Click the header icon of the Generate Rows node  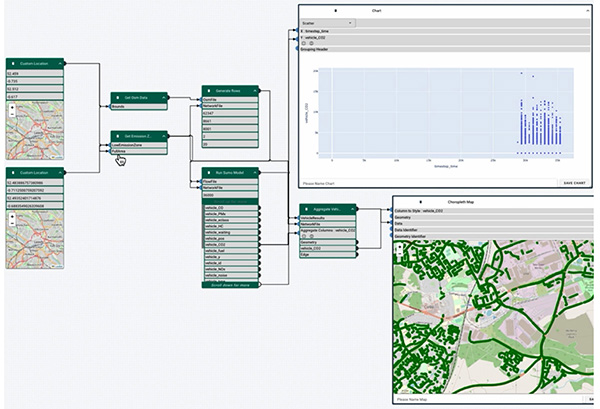click(209, 91)
